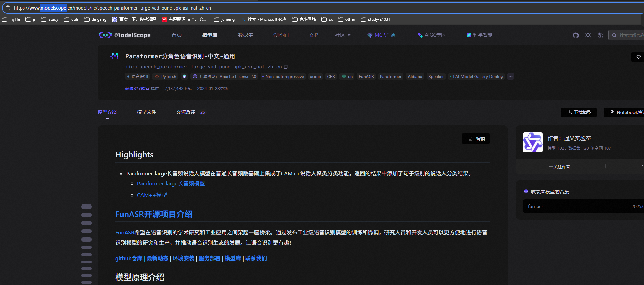Click the model-deploy icon tag beside PyTorch
This screenshot has height=285, width=644.
tap(184, 77)
